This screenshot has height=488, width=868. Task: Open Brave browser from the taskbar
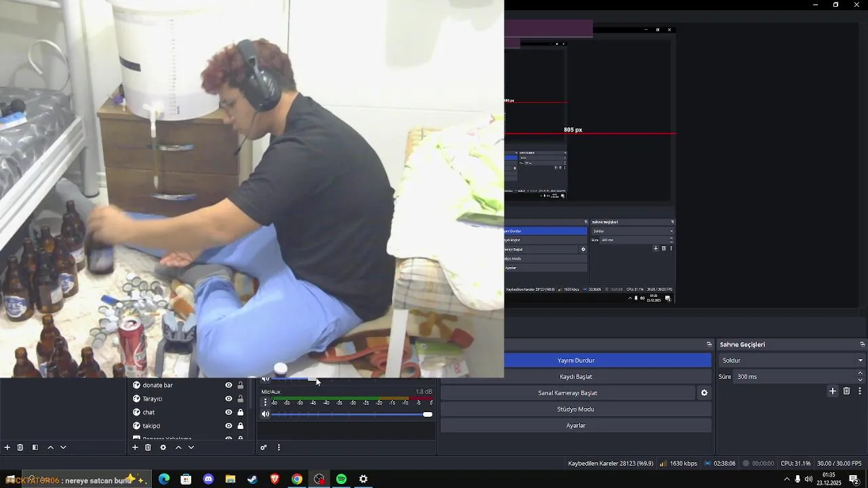[275, 479]
